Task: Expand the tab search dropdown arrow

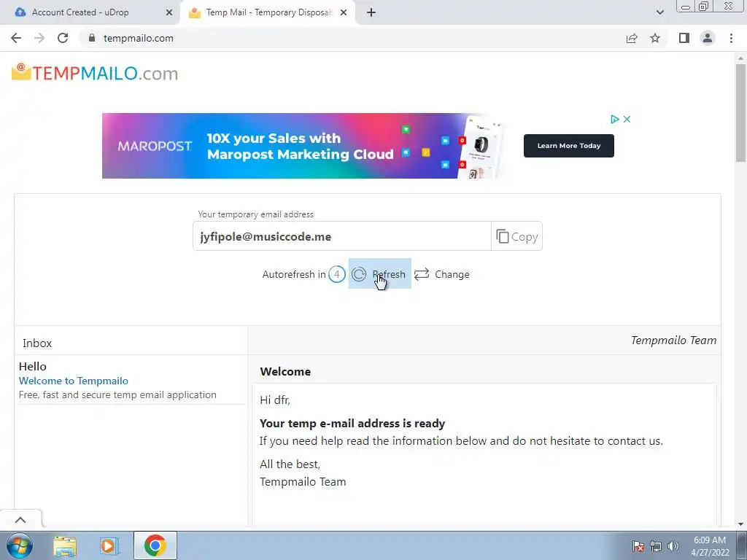Action: click(659, 12)
